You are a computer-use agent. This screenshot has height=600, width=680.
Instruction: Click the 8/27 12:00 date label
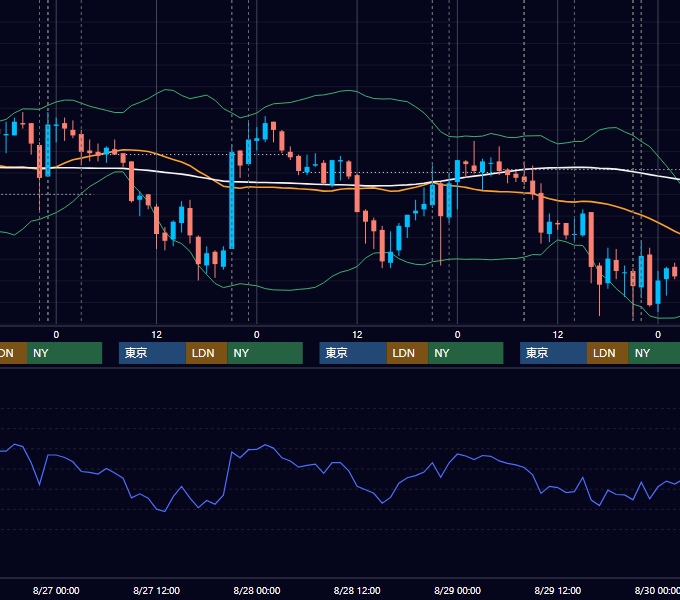tap(156, 590)
